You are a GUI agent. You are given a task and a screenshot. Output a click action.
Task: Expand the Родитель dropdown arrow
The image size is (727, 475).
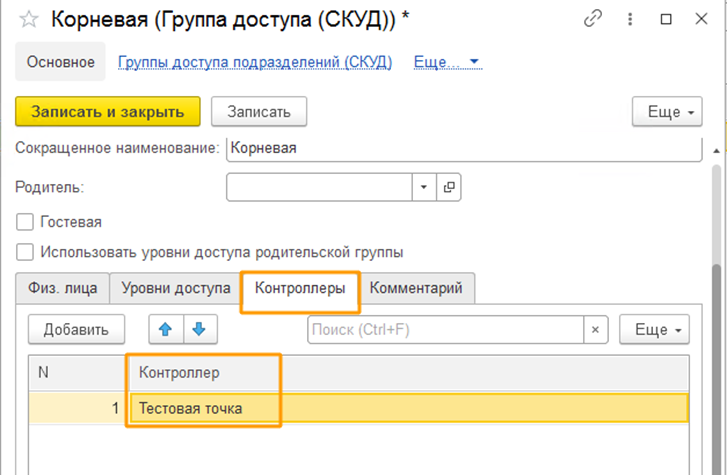[x=423, y=187]
